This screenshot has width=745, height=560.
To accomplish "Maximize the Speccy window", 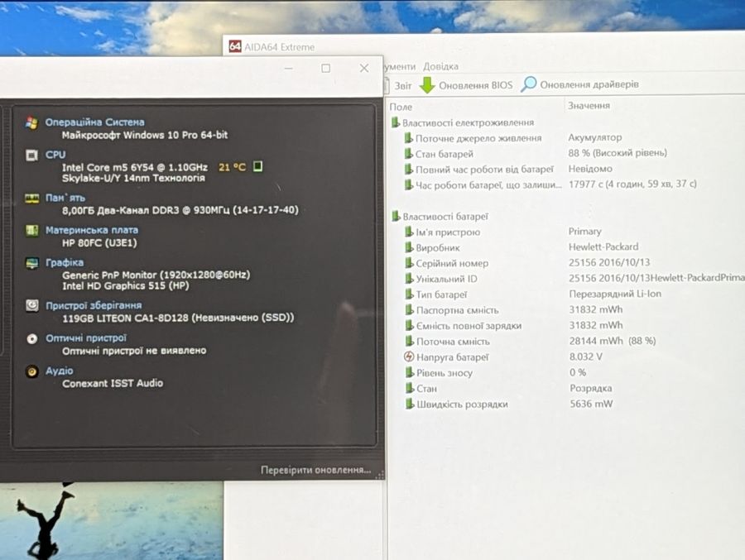I will (326, 69).
